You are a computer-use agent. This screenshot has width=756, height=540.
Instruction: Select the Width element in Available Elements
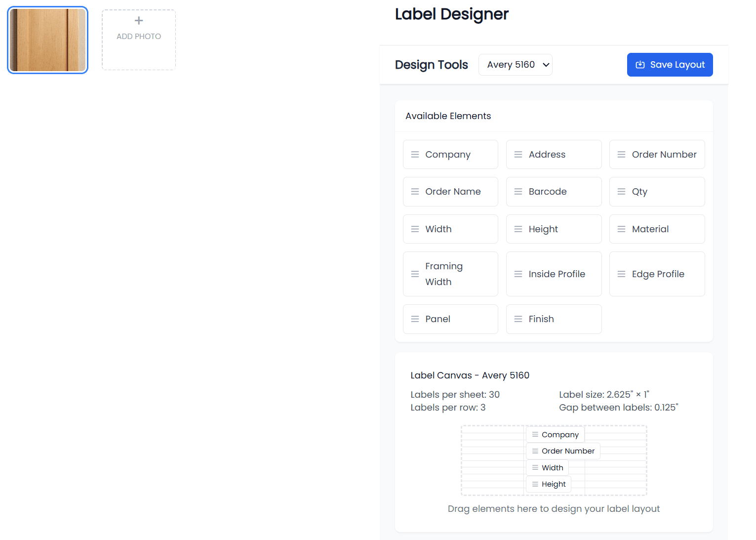pos(438,229)
